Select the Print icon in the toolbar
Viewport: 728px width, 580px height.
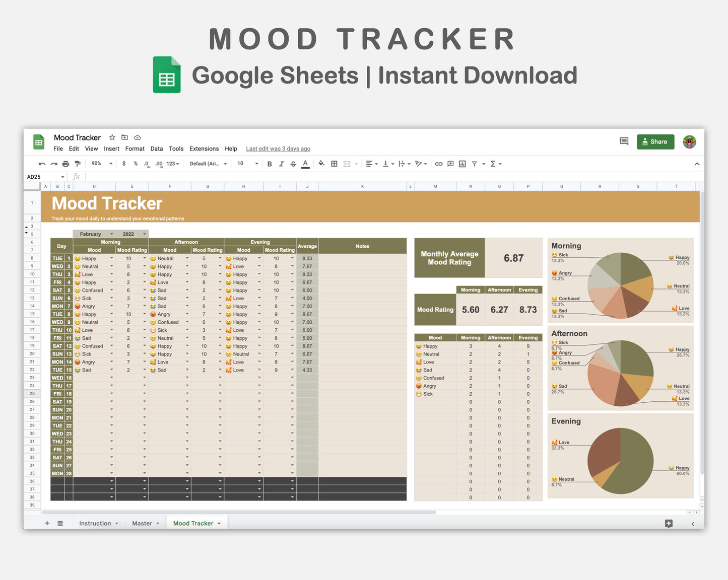click(x=65, y=164)
